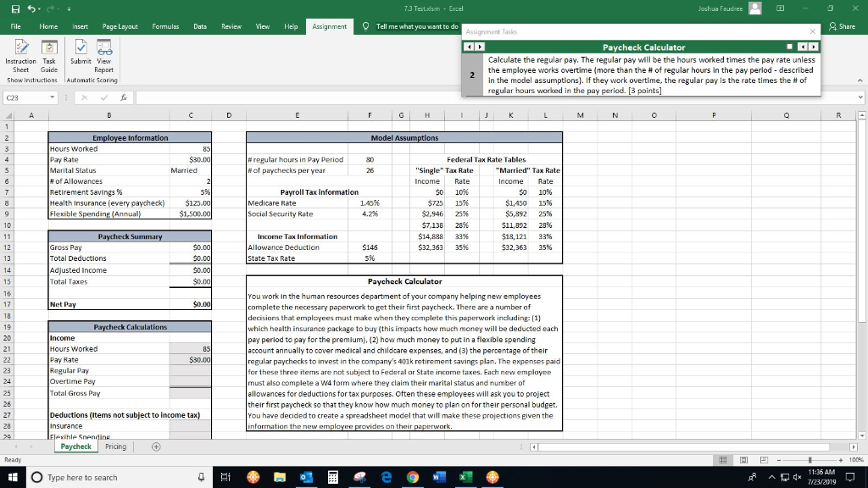The image size is (868, 488).
Task: Click the right arrow at right of Paycheck Calculator header
Action: [x=813, y=47]
